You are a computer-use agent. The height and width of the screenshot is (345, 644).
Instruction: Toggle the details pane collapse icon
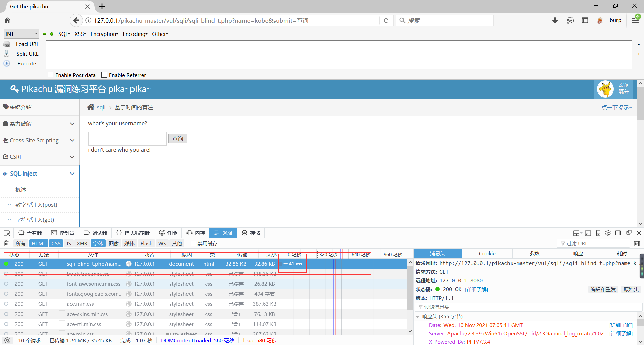pos(637,244)
